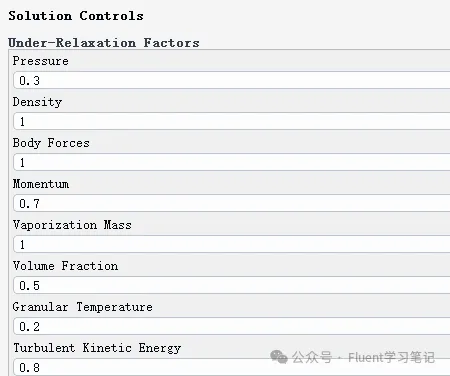Click the Turbulent Kinetic Energy label
Screen dimensions: 450x376
point(97,348)
